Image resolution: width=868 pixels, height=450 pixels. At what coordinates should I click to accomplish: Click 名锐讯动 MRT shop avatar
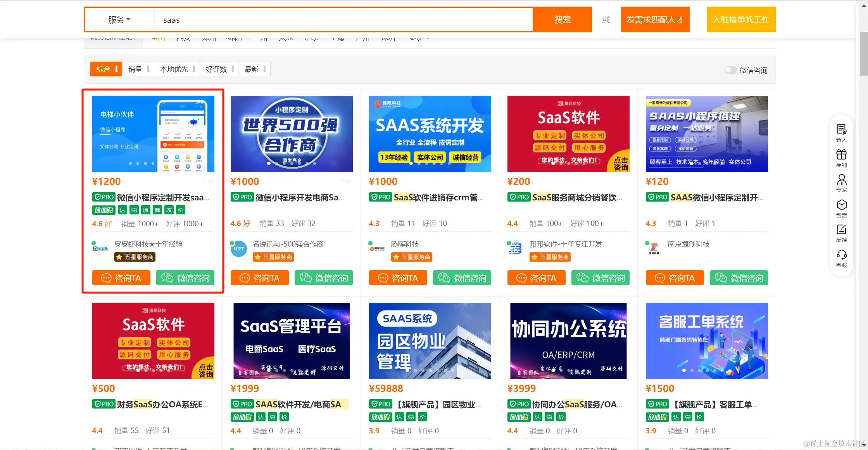point(239,249)
